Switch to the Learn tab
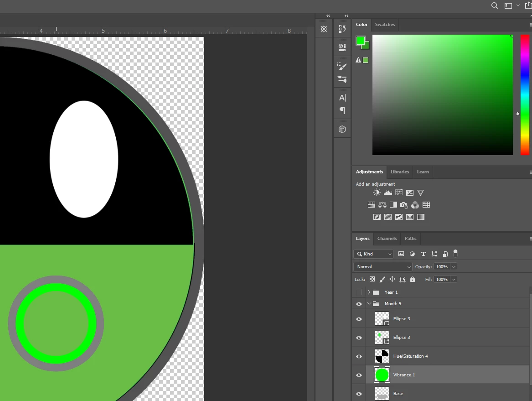532x401 pixels. click(x=423, y=172)
